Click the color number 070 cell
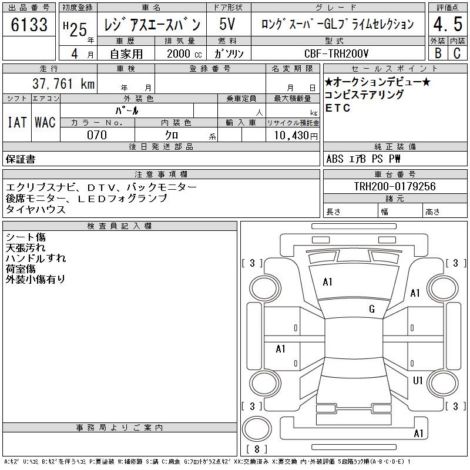The height and width of the screenshot is (470, 470). 97,135
